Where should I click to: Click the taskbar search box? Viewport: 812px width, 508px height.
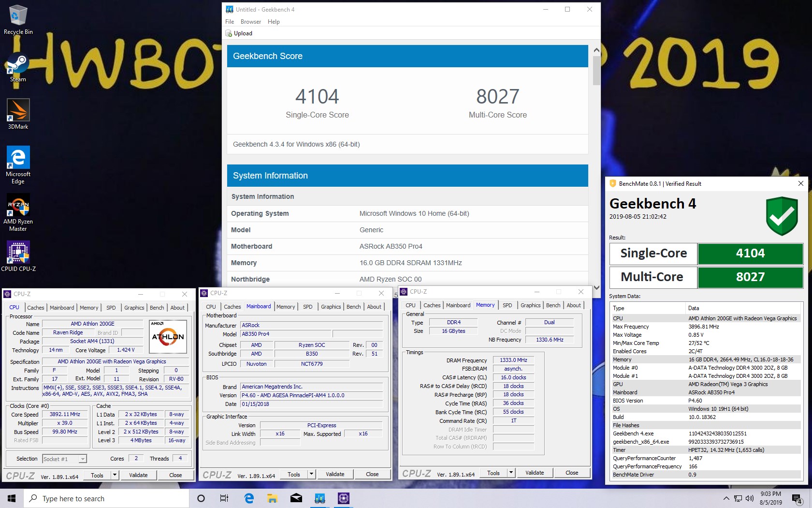point(106,498)
